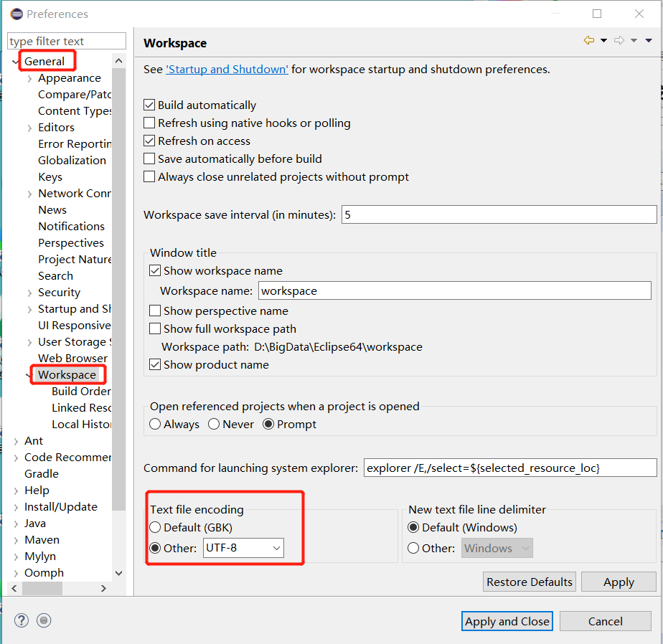Open the Build Order preference page
The height and width of the screenshot is (644, 663).
pos(80,392)
